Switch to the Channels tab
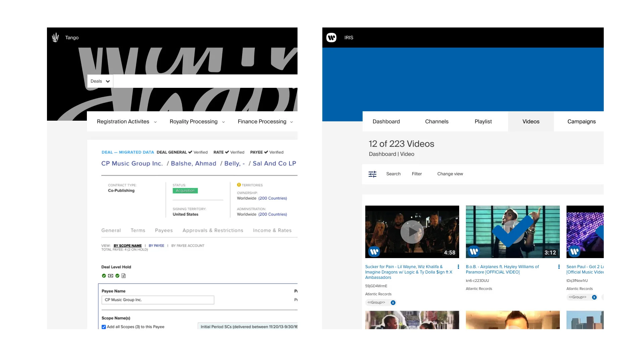 pos(436,121)
